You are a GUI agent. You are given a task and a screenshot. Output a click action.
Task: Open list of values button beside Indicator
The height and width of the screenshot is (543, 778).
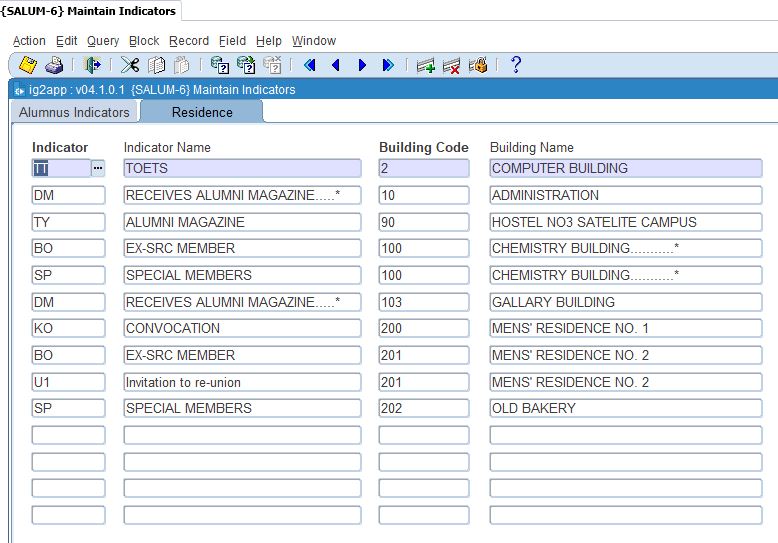tap(97, 169)
